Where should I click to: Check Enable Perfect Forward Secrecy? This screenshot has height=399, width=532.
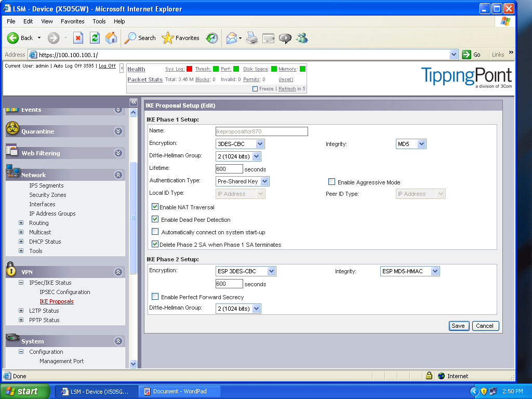tap(155, 297)
